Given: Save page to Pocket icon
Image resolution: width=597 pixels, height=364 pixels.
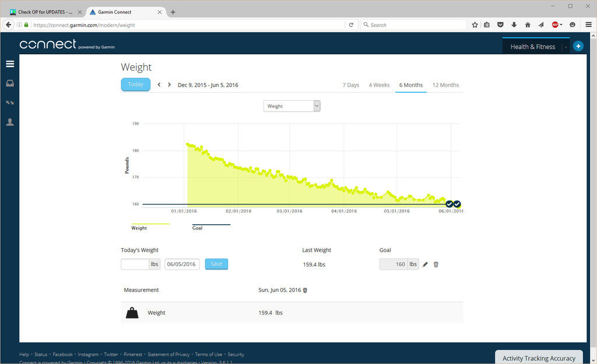Looking at the screenshot, I should [x=500, y=24].
